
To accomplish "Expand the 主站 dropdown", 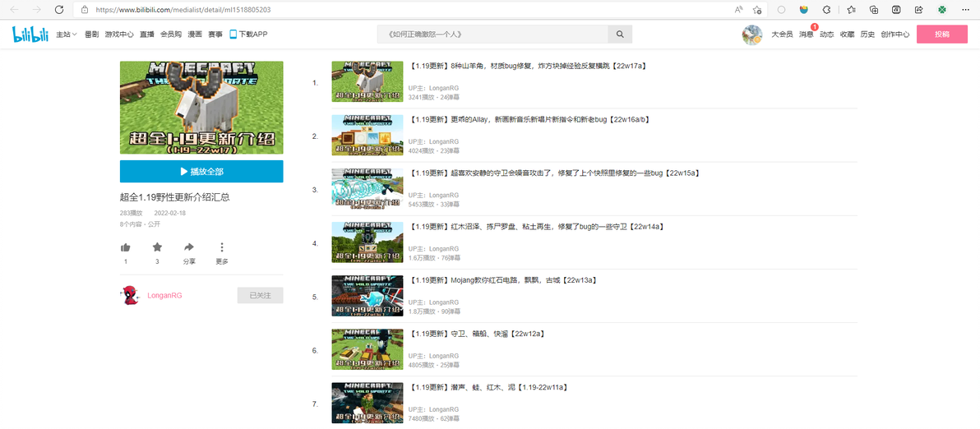I will 67,35.
